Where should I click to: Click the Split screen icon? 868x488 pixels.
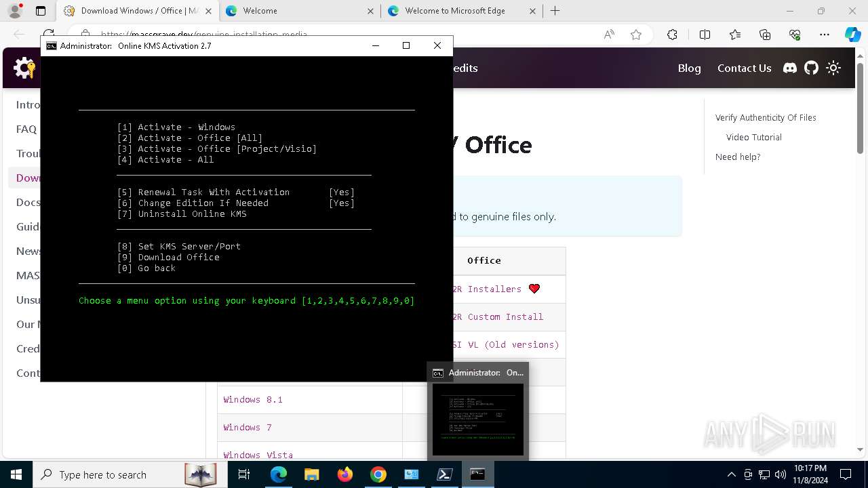(x=705, y=35)
